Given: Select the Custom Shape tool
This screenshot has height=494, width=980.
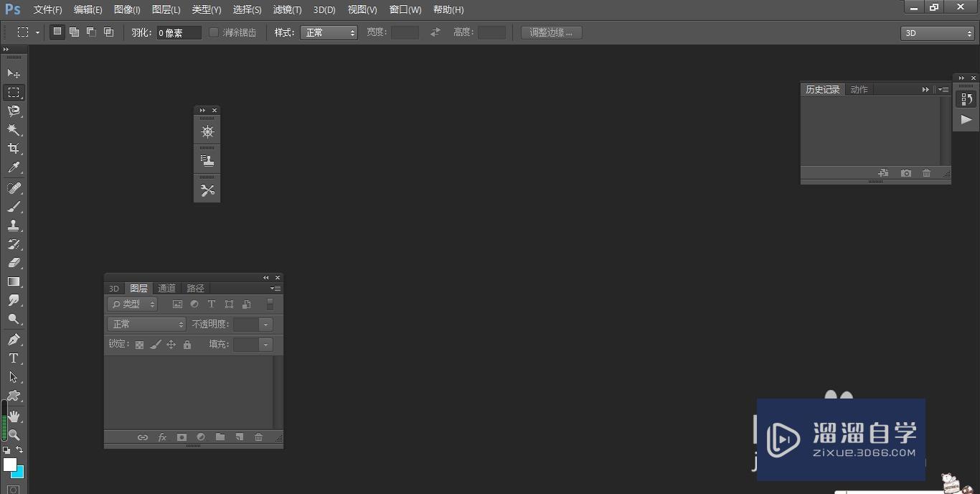Looking at the screenshot, I should pos(14,396).
